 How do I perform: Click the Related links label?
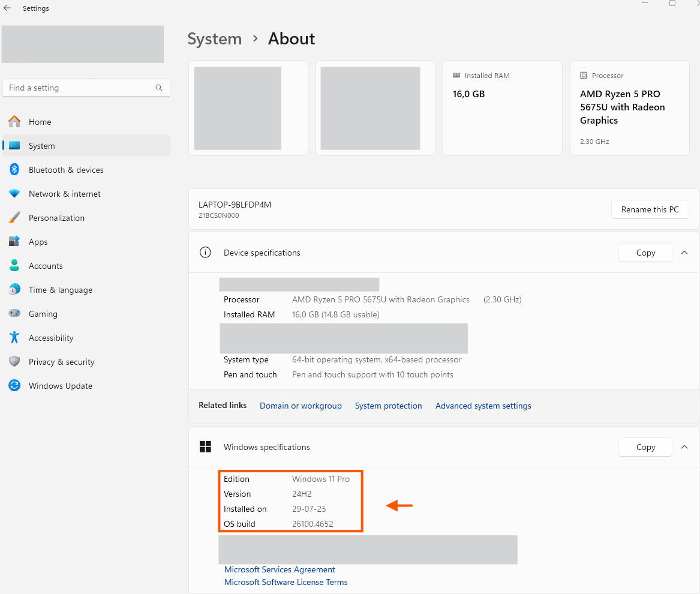[x=223, y=405]
